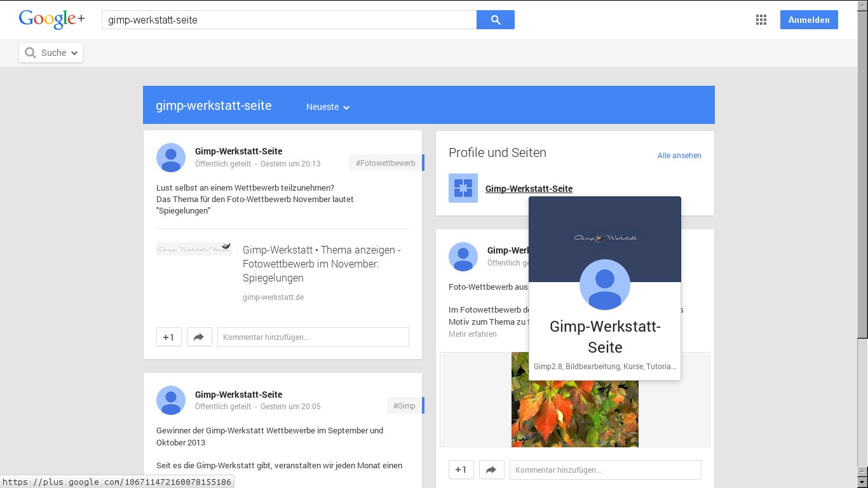Open author name on post from 20:13

pyautogui.click(x=238, y=151)
